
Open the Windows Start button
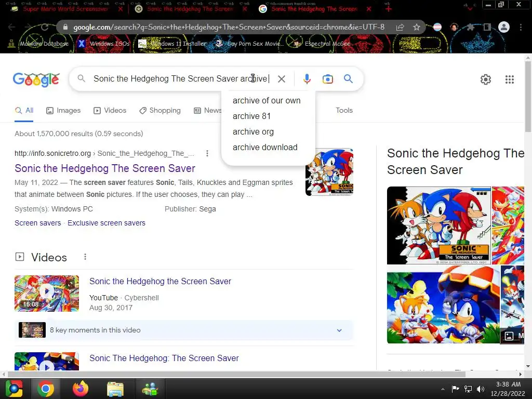(x=14, y=389)
